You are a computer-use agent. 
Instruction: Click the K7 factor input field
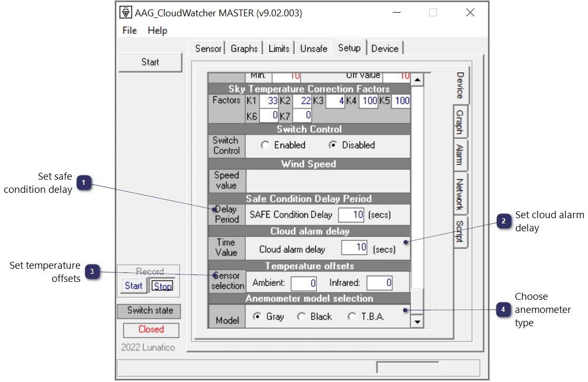pos(302,115)
